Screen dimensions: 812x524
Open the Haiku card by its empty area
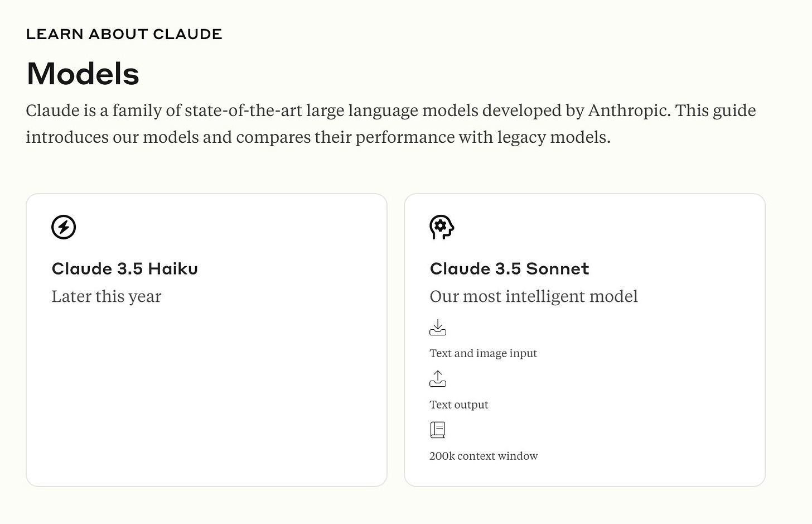tap(206, 402)
